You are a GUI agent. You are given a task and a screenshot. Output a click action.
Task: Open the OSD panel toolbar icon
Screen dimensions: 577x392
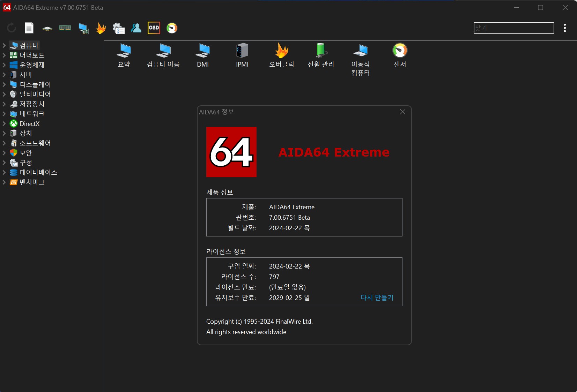154,28
